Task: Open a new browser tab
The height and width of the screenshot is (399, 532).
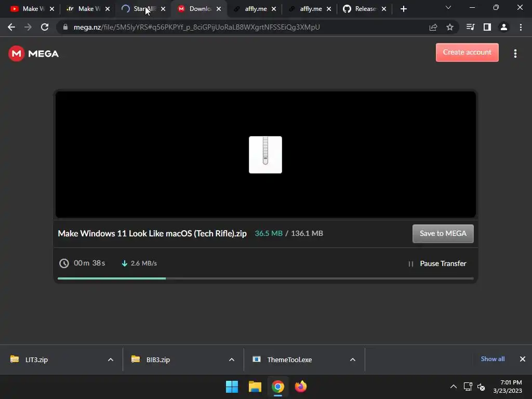Action: click(403, 9)
